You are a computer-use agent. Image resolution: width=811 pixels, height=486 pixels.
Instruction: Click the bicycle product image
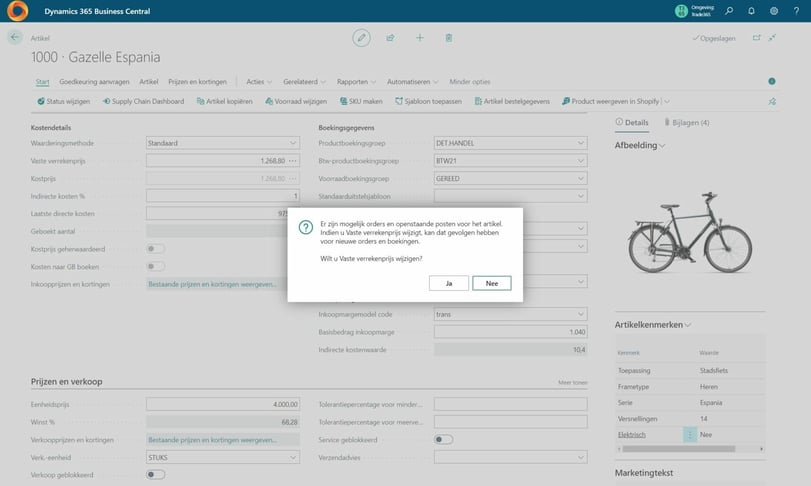[690, 233]
